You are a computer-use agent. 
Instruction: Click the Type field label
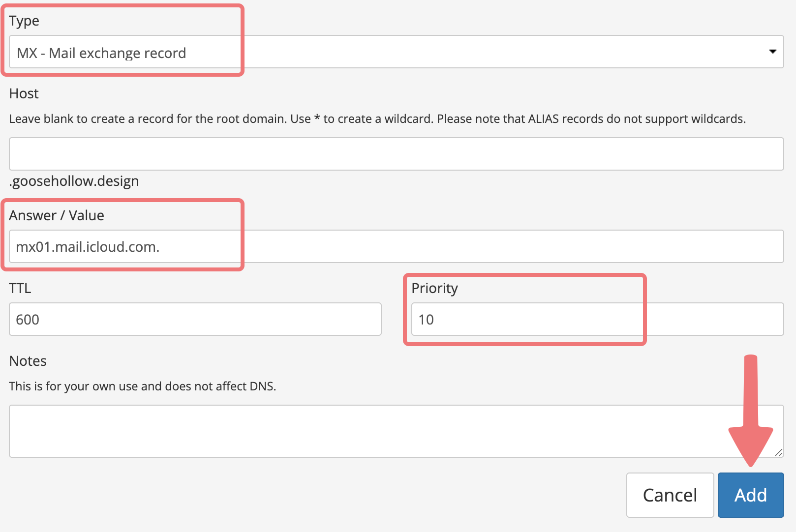click(24, 21)
